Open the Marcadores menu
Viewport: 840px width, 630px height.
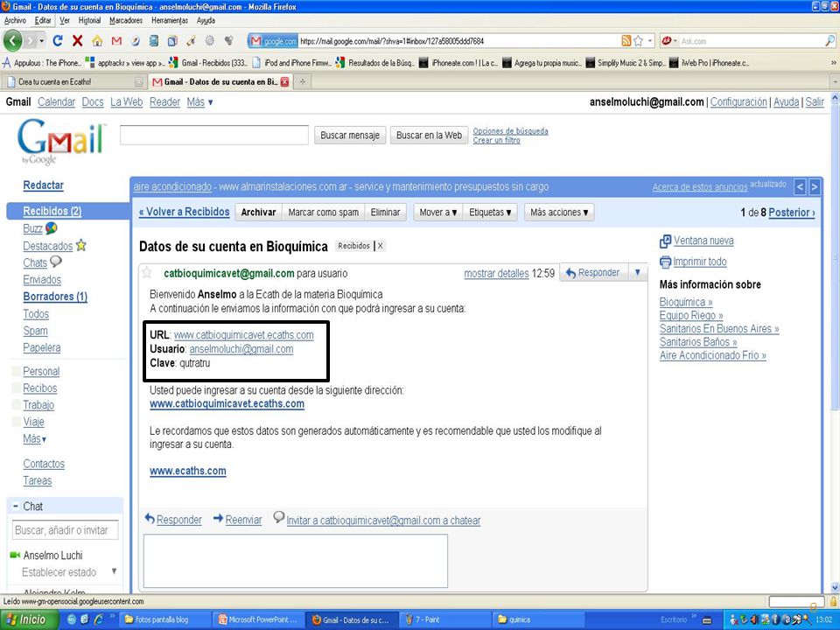click(126, 20)
